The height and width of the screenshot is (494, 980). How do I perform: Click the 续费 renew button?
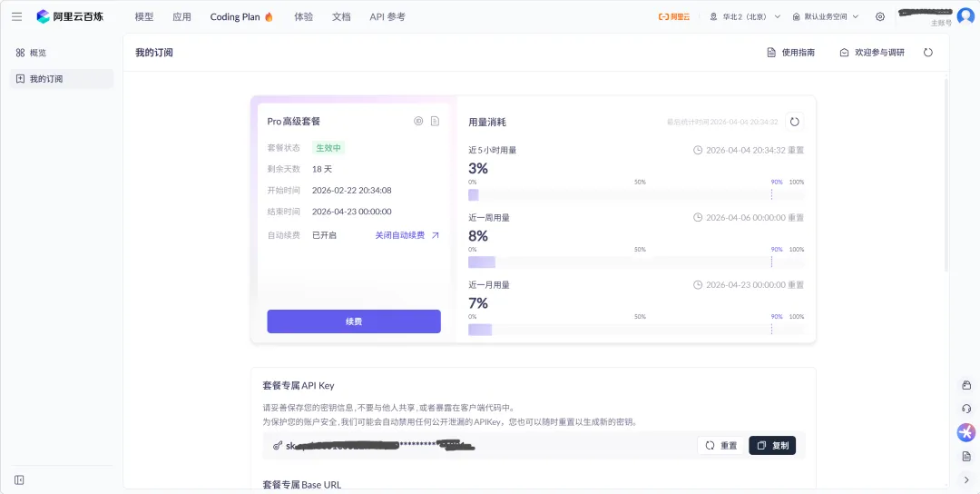(x=354, y=321)
